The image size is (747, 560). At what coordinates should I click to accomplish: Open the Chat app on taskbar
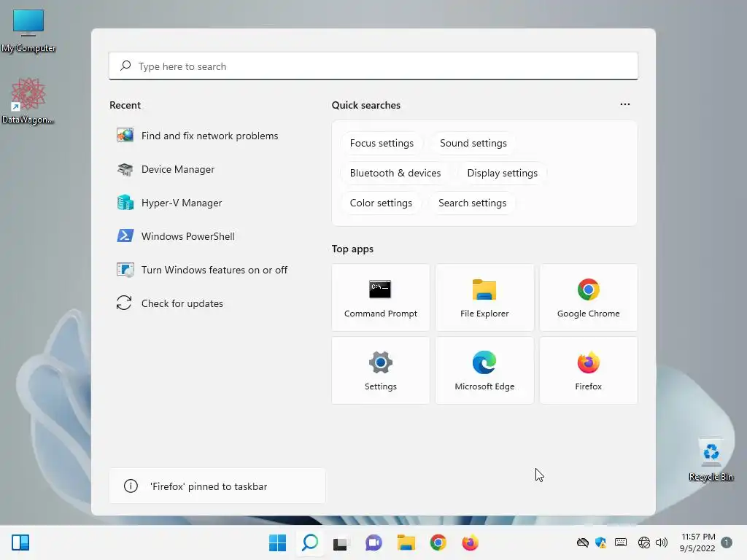click(x=373, y=542)
